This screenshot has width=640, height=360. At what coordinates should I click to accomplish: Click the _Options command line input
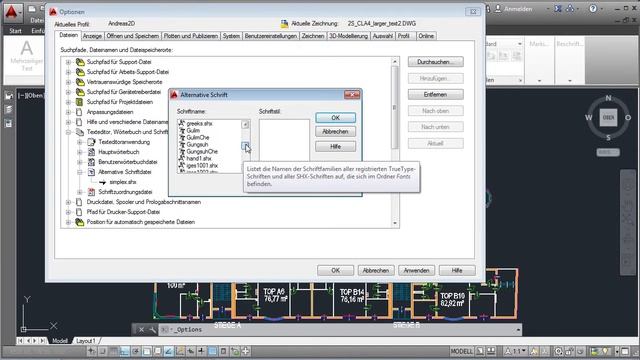click(339, 329)
